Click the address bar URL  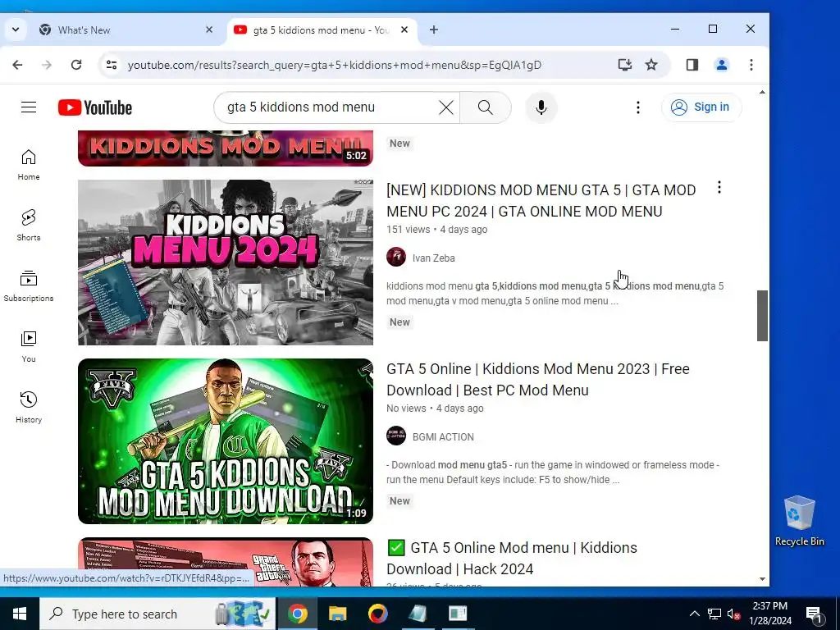335,65
